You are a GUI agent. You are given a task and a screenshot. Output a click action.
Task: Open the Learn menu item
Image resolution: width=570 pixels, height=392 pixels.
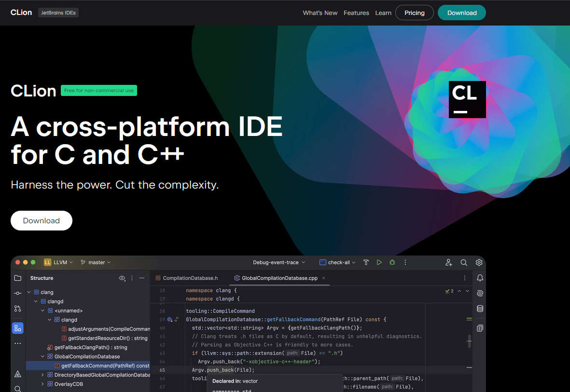pos(383,13)
